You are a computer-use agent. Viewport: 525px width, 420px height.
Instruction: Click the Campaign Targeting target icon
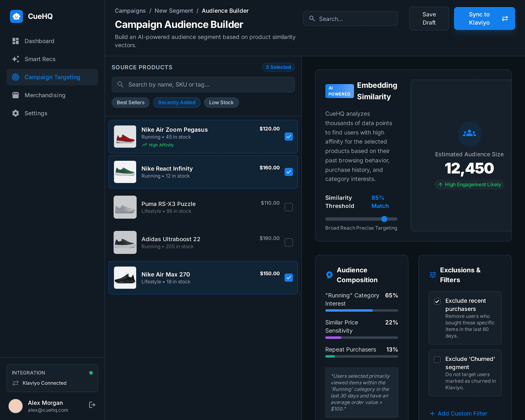[15, 77]
